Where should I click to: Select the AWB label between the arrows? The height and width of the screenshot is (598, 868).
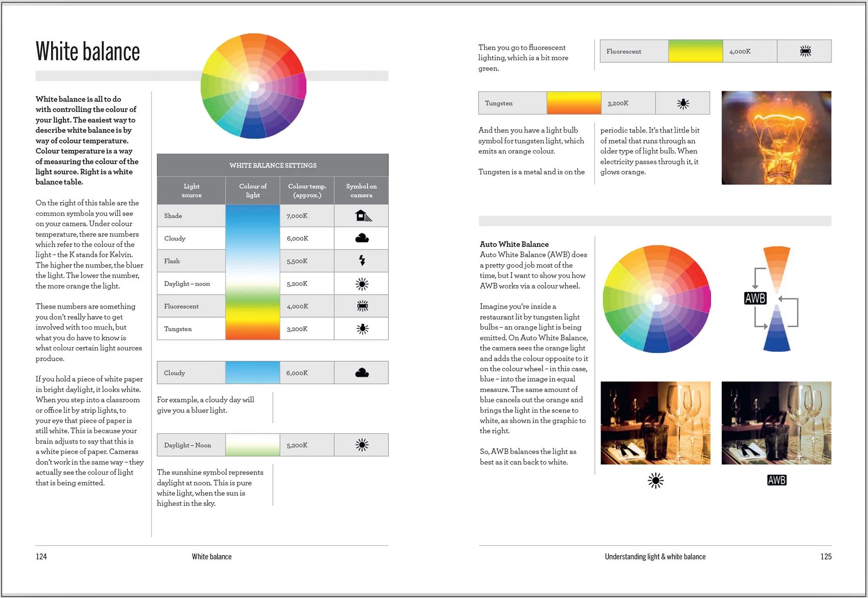756,298
